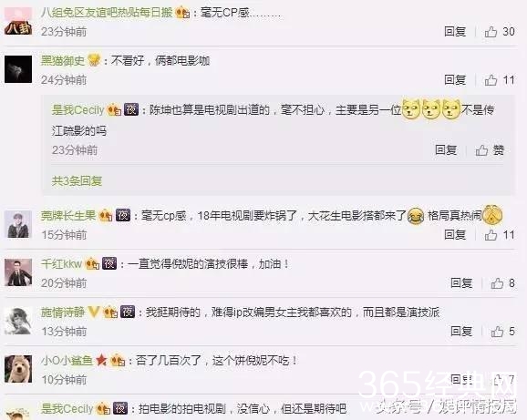The image size is (527, 420).
Task: Thumbs-up the 亮牌长生果 comment
Action: [x=491, y=235]
